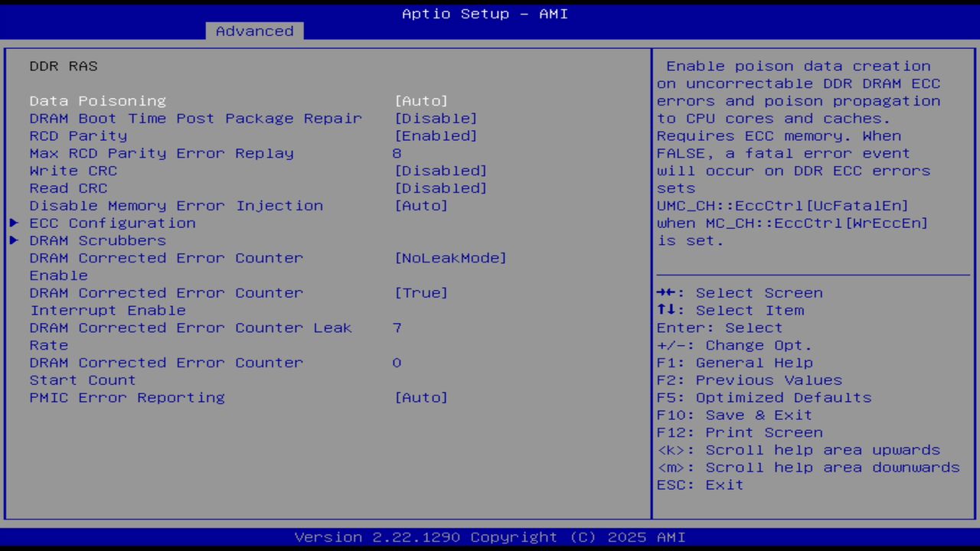
Task: Select DRAM Boot Time Post Package Repair
Action: point(196,119)
